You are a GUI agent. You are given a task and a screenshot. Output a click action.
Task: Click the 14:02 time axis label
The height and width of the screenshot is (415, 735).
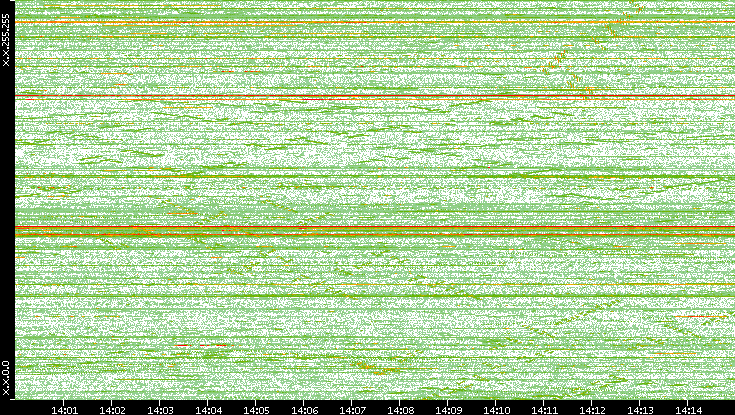[x=112, y=410]
